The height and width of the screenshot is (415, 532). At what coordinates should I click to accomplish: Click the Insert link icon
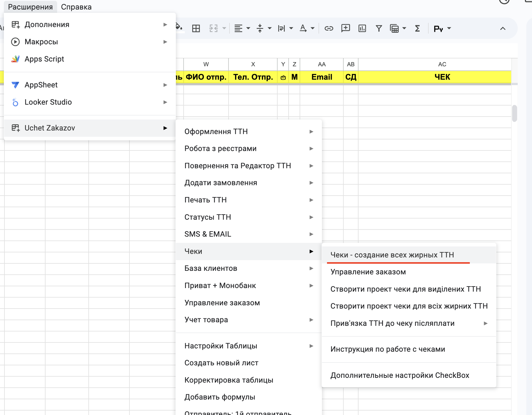(329, 29)
